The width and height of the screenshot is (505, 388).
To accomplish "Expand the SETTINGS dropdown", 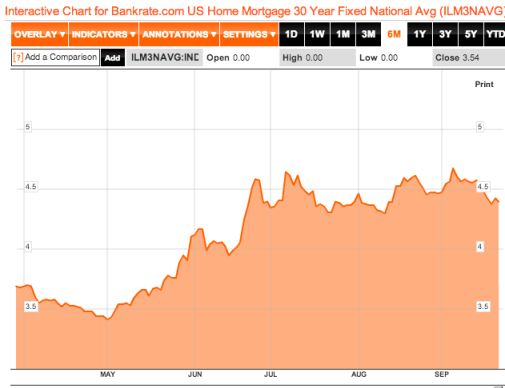I will 249,34.
